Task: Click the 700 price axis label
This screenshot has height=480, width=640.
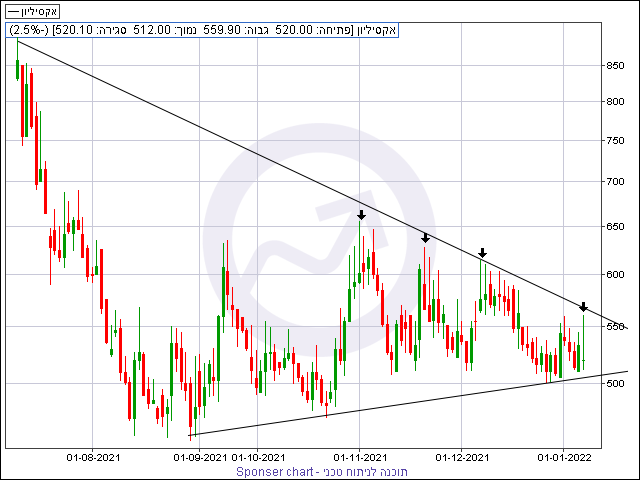Action: click(x=615, y=182)
